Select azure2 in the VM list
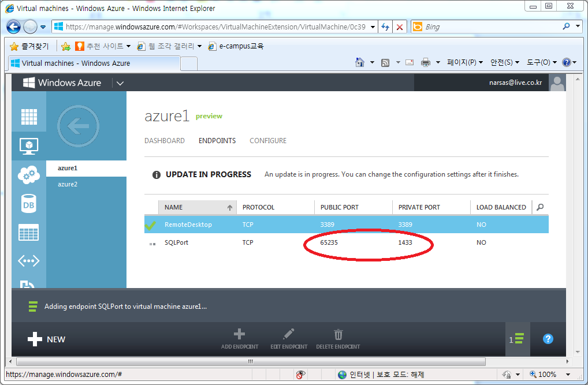588x385 pixels. coord(86,184)
